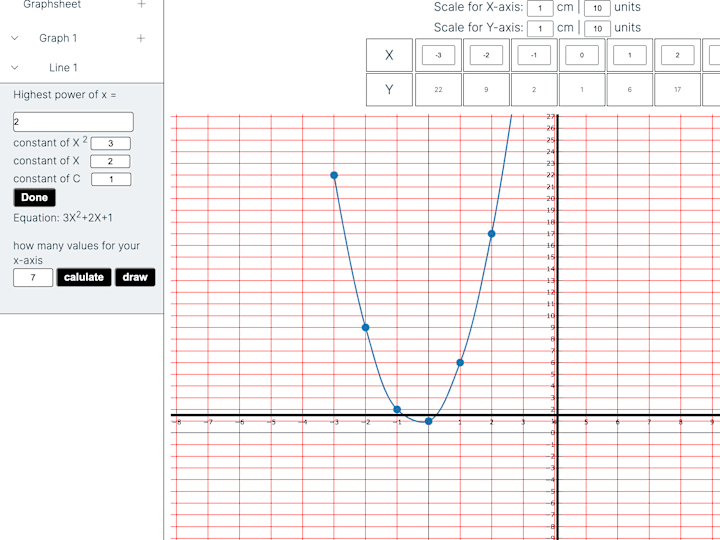Collapse the Line 1 chevron

tap(15, 68)
